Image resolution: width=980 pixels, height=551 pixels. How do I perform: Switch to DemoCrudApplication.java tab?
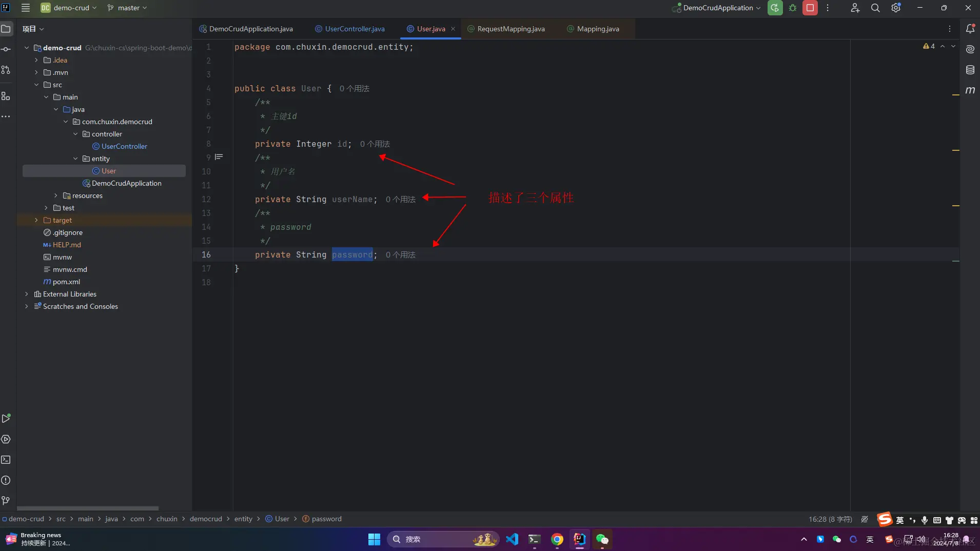click(x=246, y=29)
